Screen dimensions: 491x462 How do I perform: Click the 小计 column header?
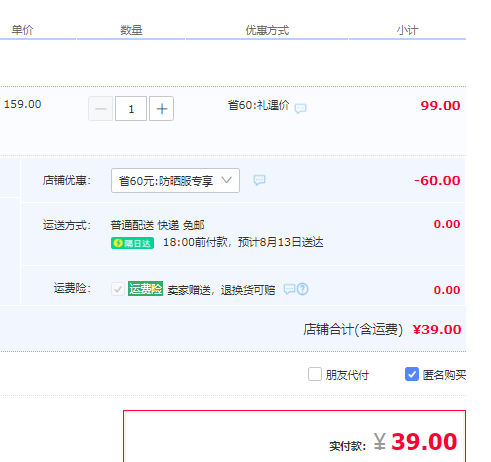point(407,30)
